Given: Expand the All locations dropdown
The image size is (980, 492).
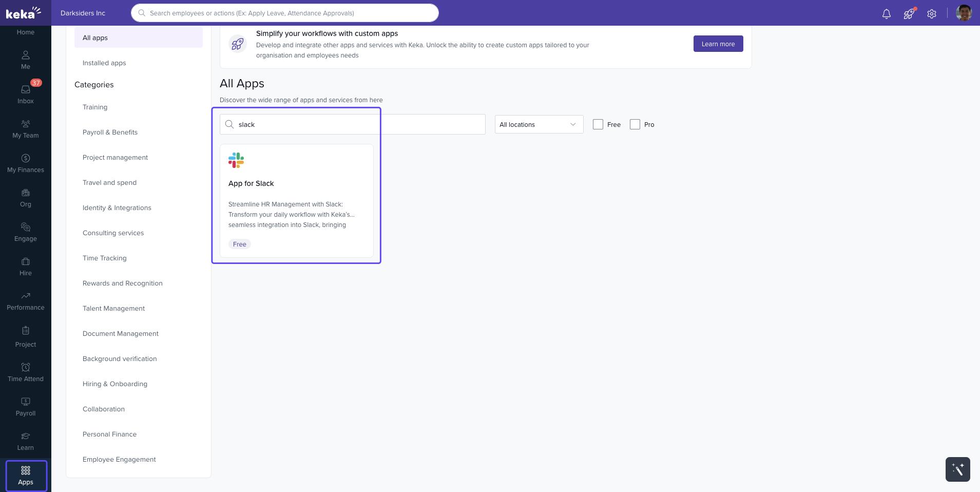Looking at the screenshot, I should 539,124.
